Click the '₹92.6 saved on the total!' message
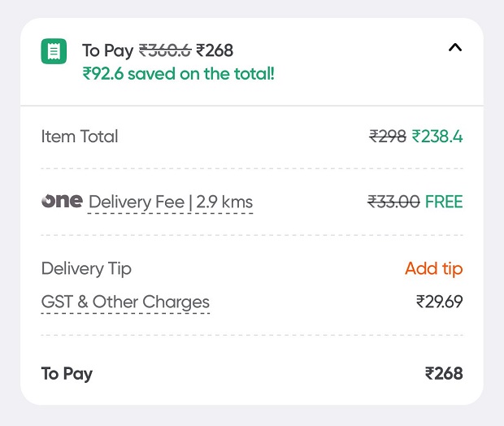 coord(178,74)
